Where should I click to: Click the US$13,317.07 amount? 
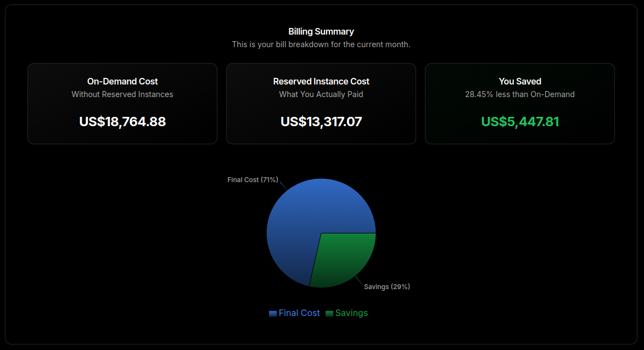321,122
